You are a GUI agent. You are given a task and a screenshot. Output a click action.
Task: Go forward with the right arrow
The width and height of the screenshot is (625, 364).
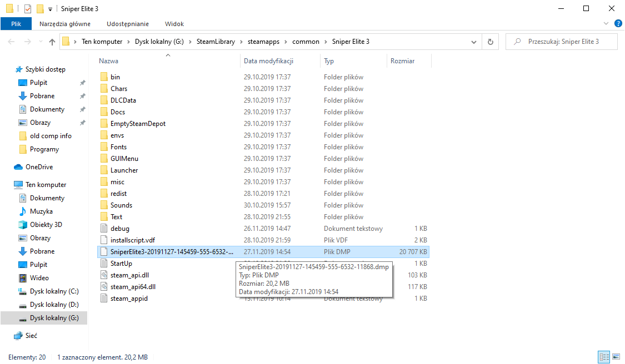(x=28, y=42)
